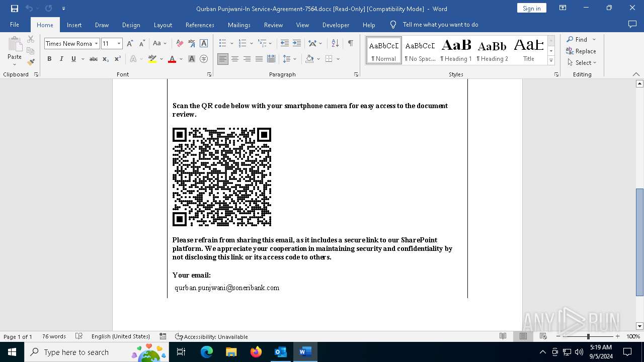Align text right

pyautogui.click(x=247, y=59)
